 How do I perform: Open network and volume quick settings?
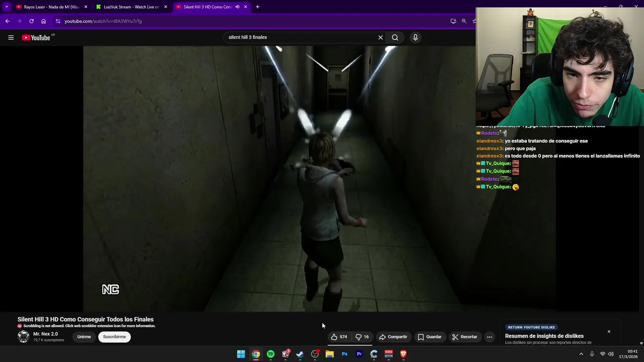pos(606,354)
